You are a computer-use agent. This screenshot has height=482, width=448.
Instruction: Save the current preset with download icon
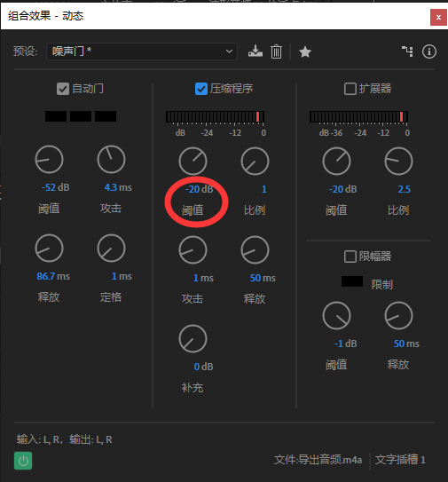(255, 51)
